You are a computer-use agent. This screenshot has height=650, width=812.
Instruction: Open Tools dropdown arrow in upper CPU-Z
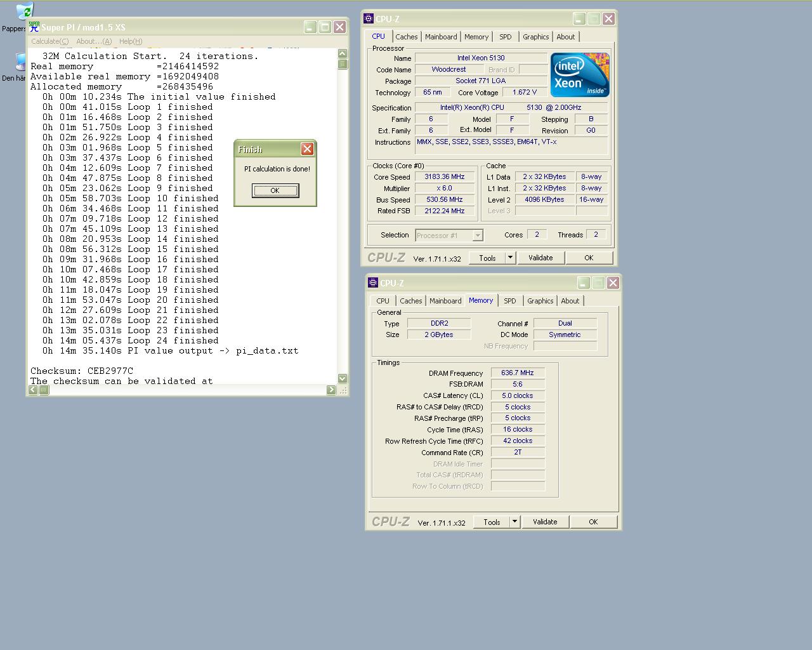(510, 258)
